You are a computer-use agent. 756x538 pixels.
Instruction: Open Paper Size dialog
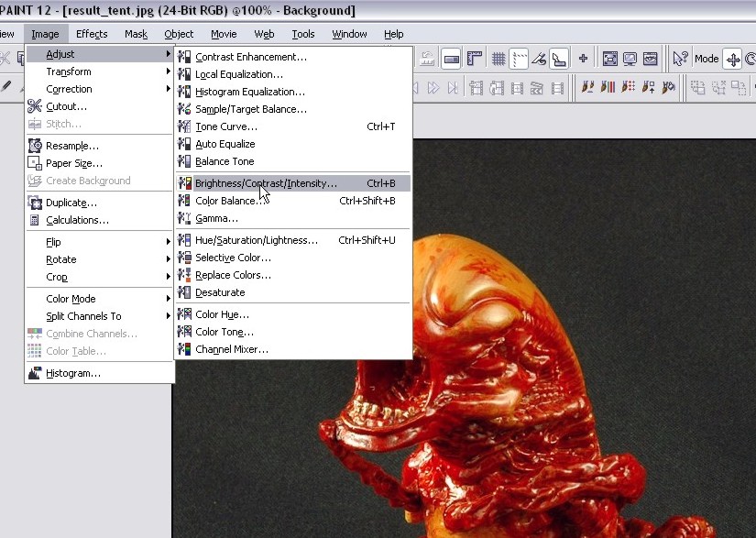[99, 163]
